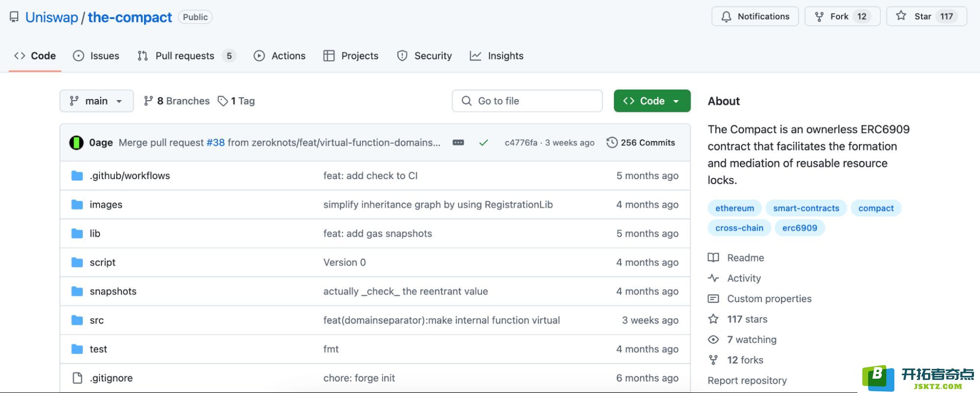The image size is (980, 393).
Task: Open pull request #38 link
Action: point(216,143)
